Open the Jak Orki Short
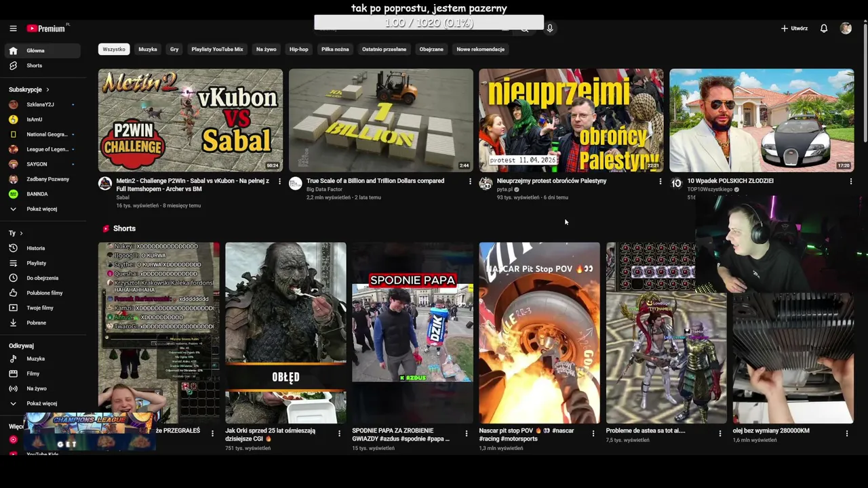The width and height of the screenshot is (868, 488). click(285, 333)
